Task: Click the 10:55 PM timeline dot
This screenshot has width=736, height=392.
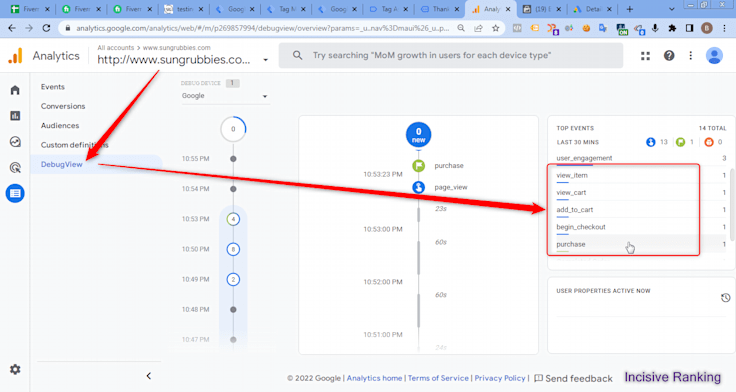Action: point(233,159)
